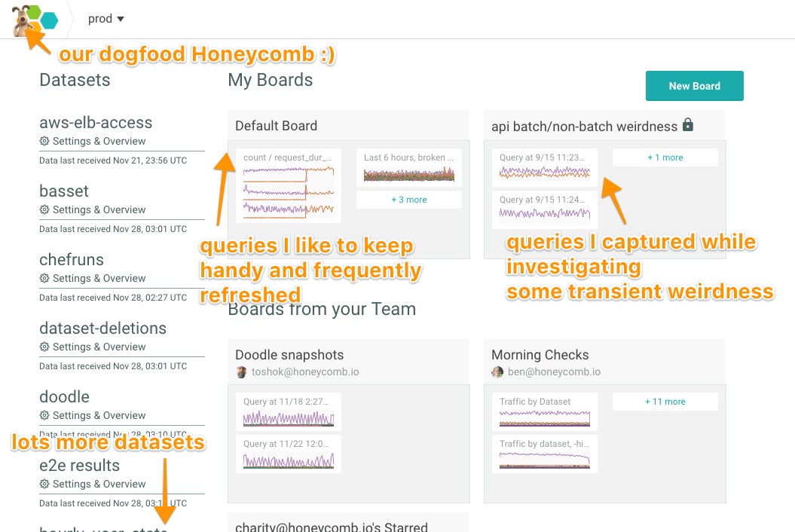The image size is (795, 532).
Task: Open e2e results Settings & Overview
Action: coord(99,484)
